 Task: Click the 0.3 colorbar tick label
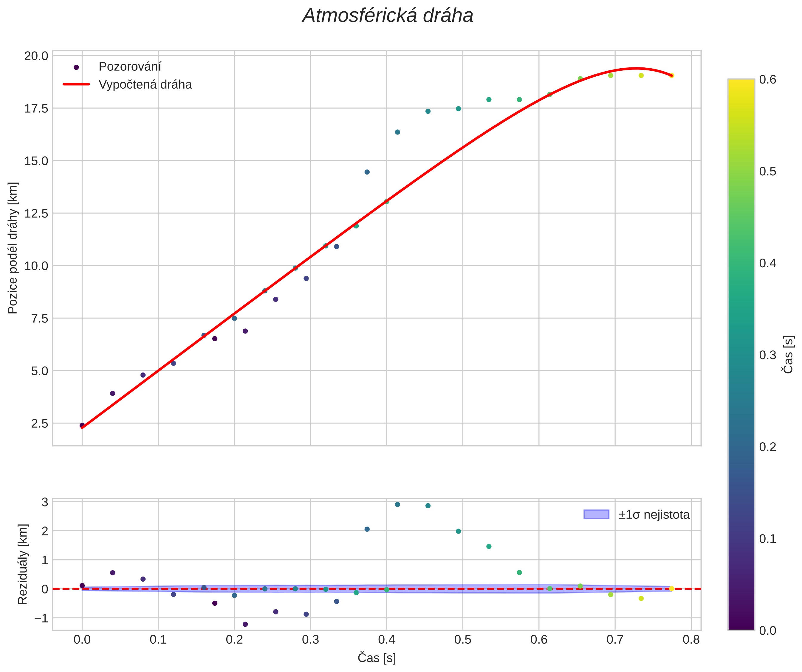768,355
